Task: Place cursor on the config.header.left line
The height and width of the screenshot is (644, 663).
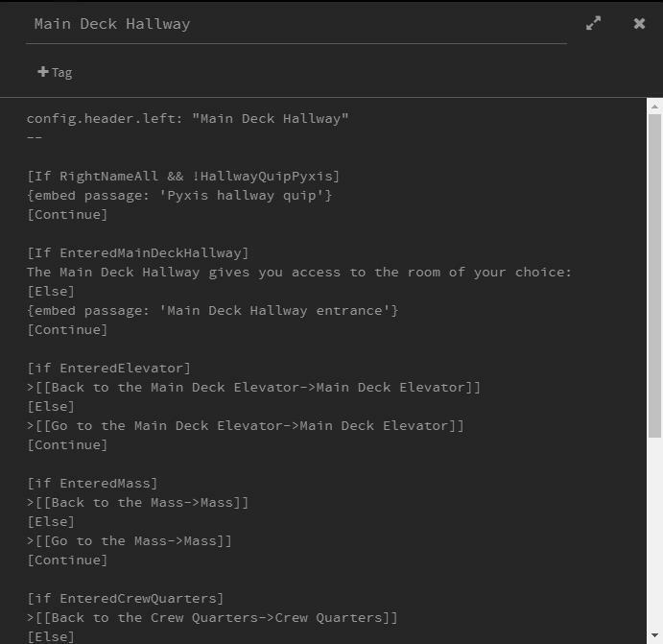Action: tap(187, 118)
